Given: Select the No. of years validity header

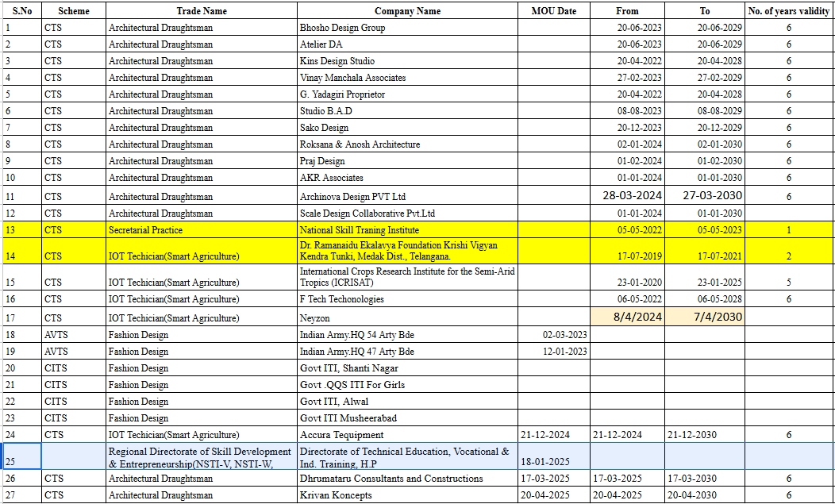Looking at the screenshot, I should [x=789, y=11].
